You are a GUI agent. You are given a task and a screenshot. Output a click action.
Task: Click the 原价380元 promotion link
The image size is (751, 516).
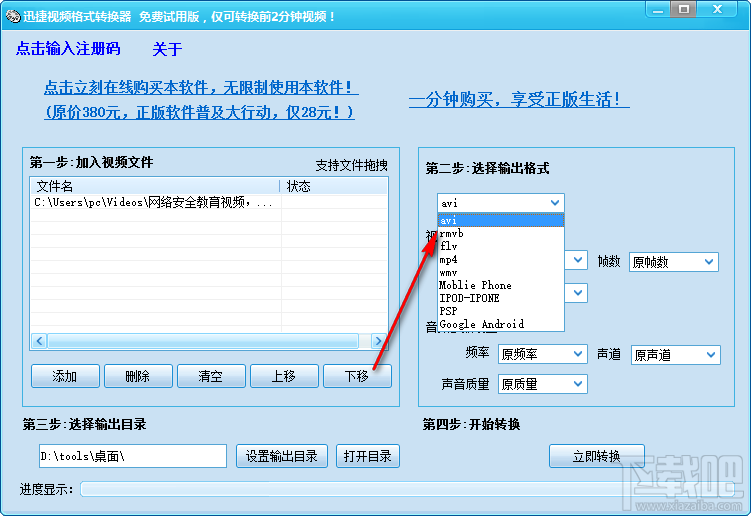click(199, 113)
